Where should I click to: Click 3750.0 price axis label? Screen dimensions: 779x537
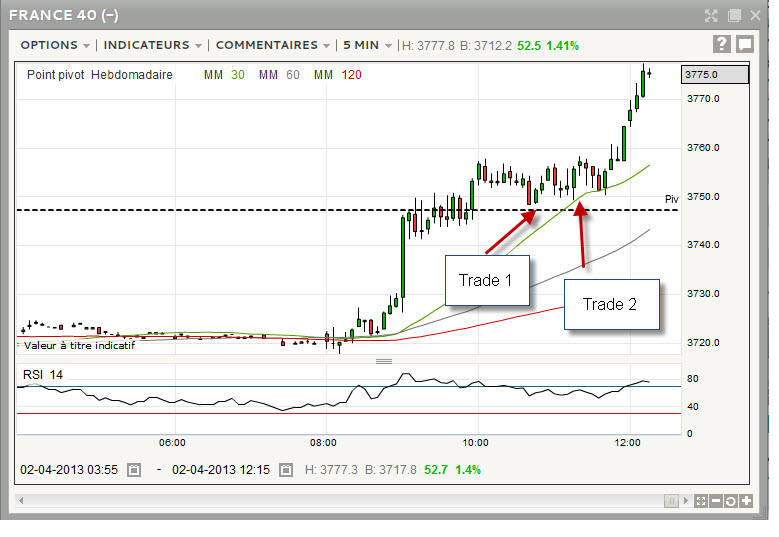703,197
